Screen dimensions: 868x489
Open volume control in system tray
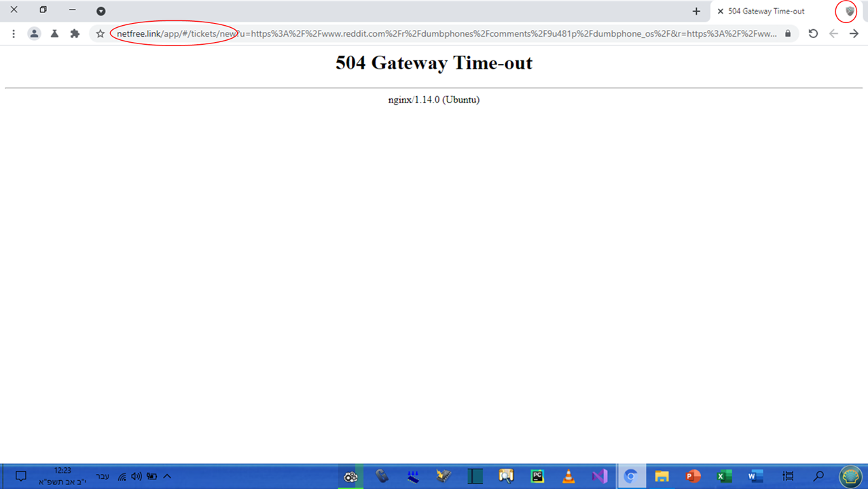(137, 476)
